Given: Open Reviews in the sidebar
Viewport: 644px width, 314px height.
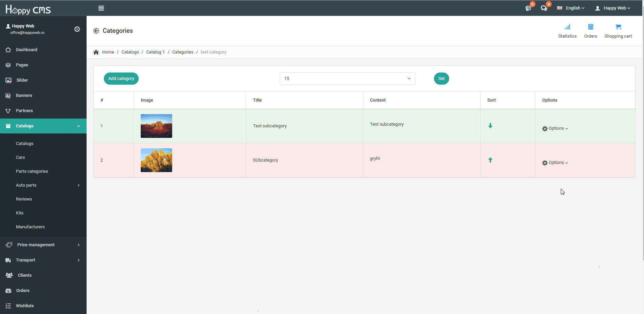Looking at the screenshot, I should [x=24, y=199].
